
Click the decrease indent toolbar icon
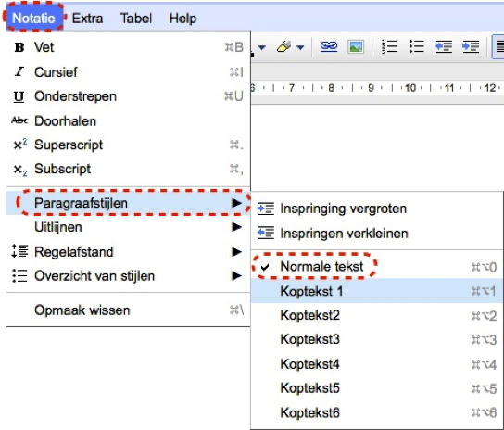(x=444, y=47)
